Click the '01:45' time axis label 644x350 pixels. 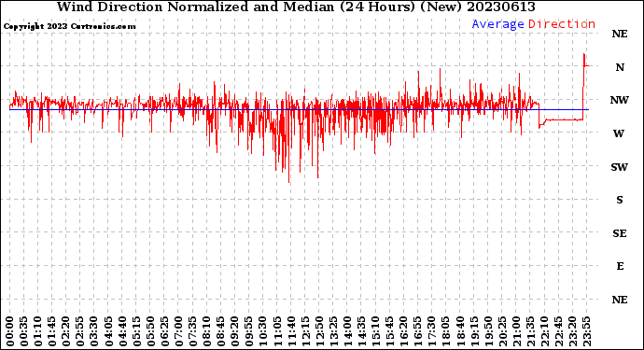pyautogui.click(x=51, y=331)
